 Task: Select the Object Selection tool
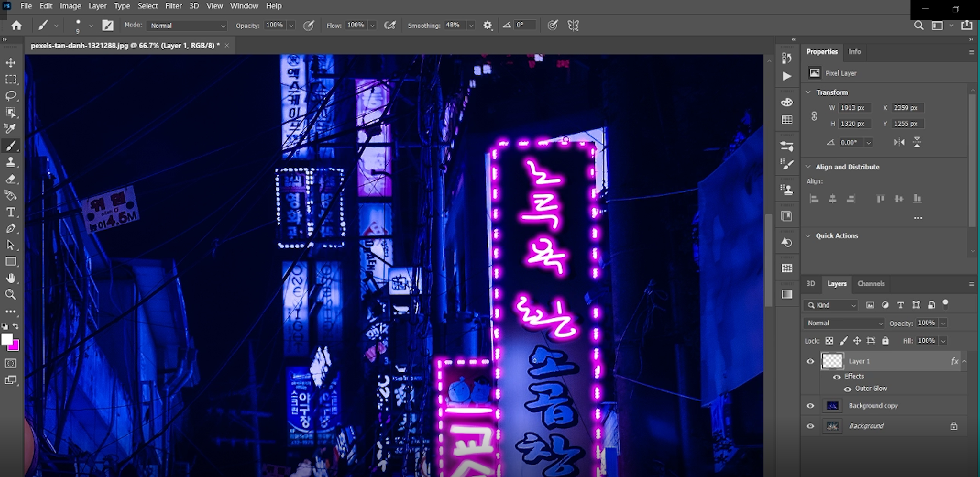(x=11, y=112)
